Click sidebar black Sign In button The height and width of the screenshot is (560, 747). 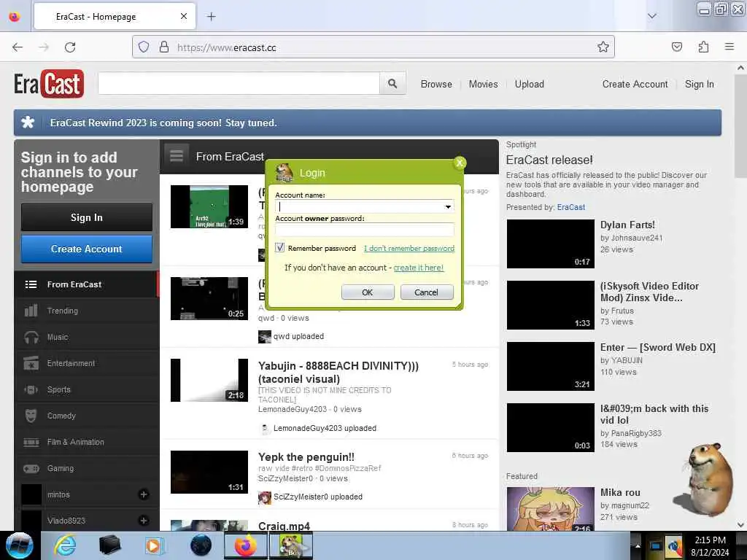[87, 217]
